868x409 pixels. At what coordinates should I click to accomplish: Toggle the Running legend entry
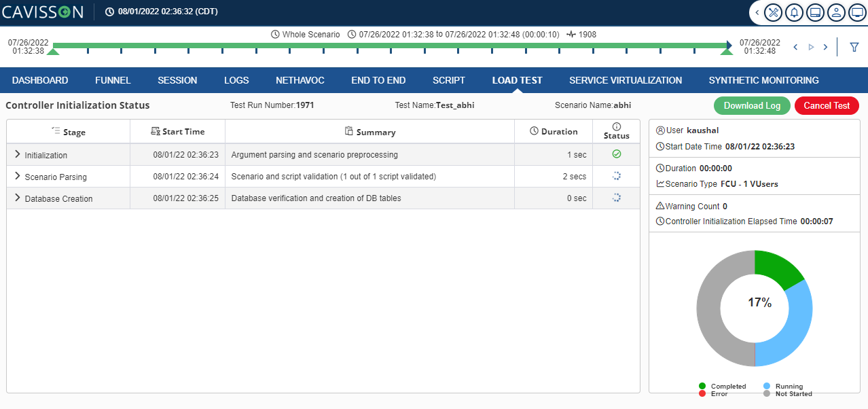click(x=783, y=387)
